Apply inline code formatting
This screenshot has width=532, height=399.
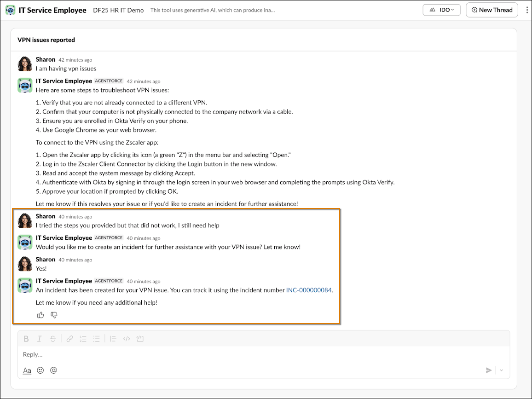click(x=127, y=339)
